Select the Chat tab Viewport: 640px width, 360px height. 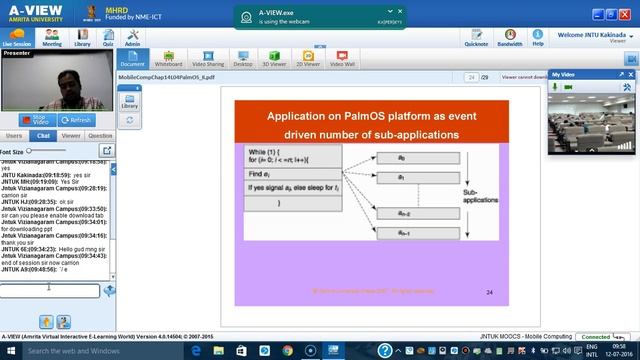pos(43,136)
